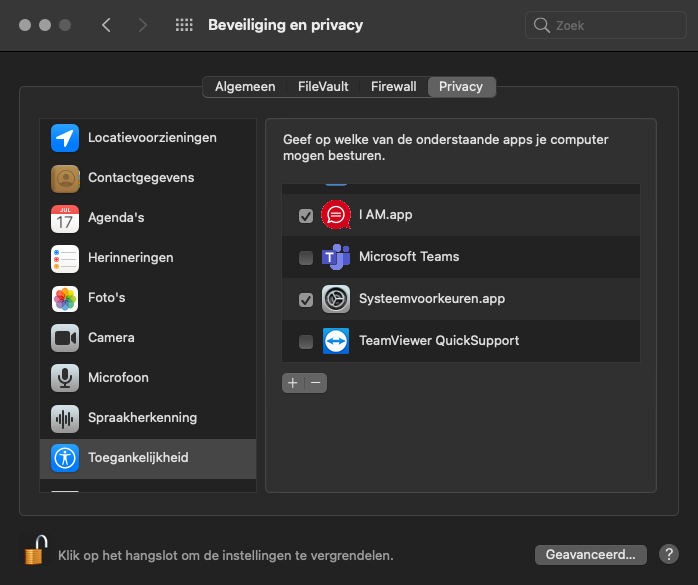Click the Zoek search field
This screenshot has height=585, width=698.
pos(605,25)
